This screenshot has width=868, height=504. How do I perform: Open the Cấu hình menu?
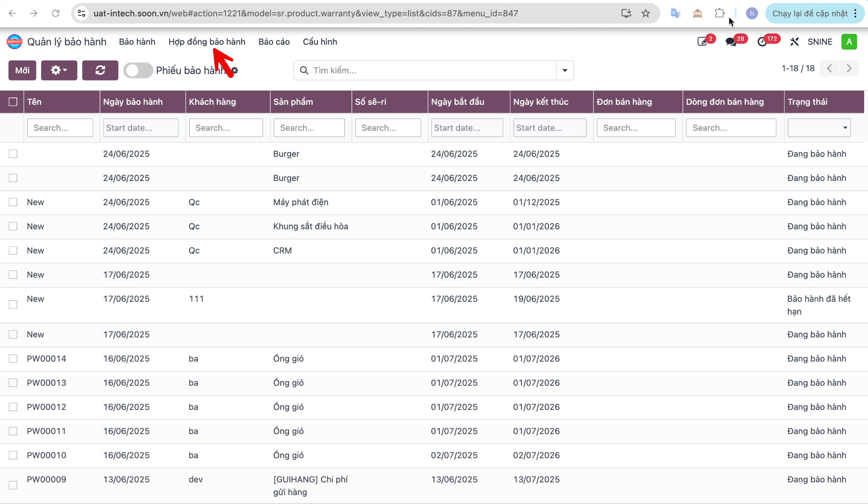click(320, 42)
